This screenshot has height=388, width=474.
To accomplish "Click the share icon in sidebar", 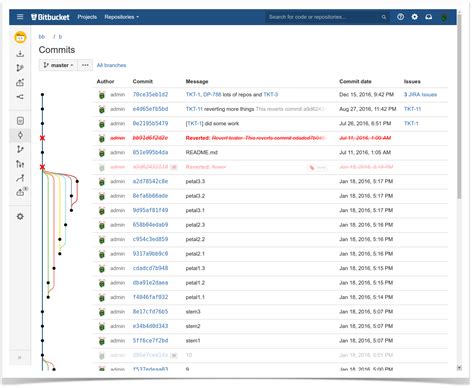I will (x=20, y=97).
